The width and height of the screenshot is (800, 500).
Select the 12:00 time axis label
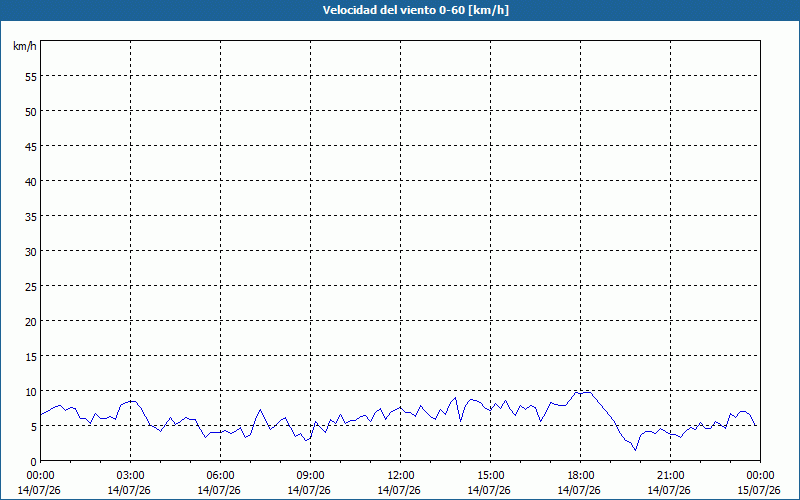401,476
